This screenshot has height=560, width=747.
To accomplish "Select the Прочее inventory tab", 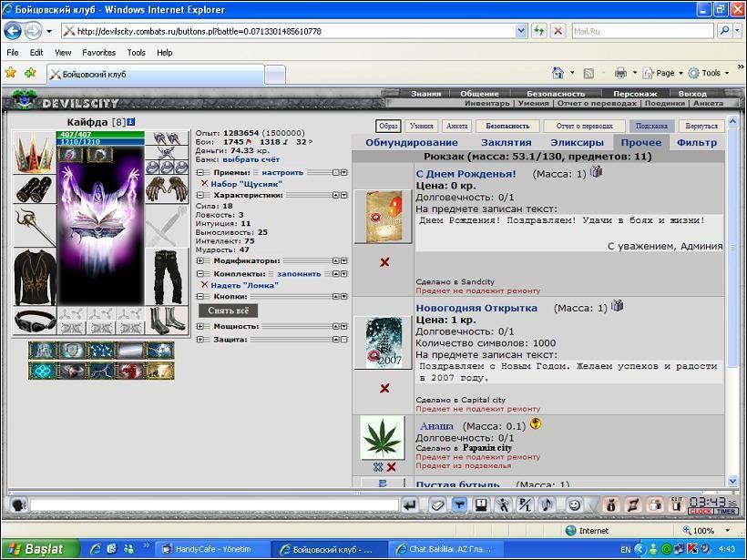I will point(641,142).
